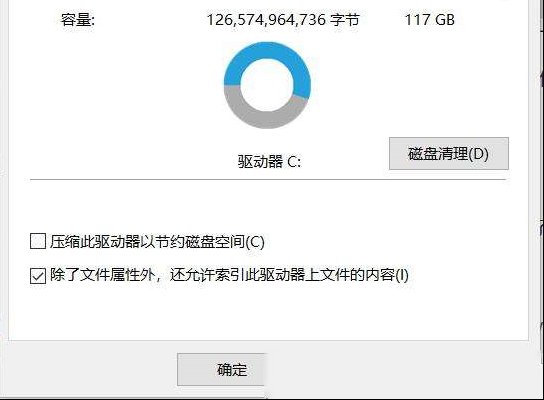Click the gray free-space segment of donut chart

point(264,116)
